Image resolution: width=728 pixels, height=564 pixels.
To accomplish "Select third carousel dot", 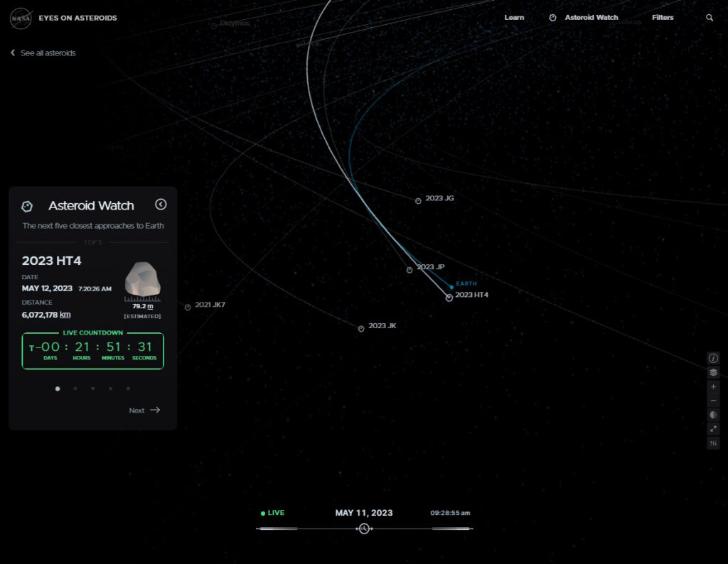I will pyautogui.click(x=93, y=389).
